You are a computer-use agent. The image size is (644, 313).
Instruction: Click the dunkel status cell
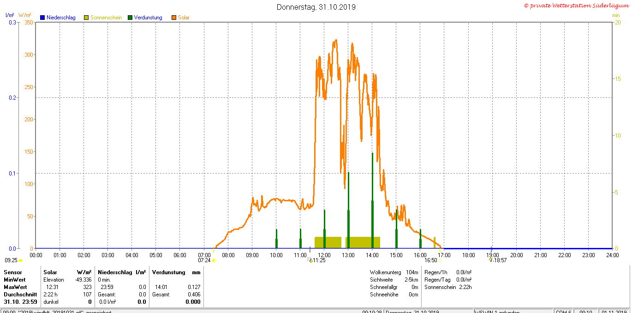coord(51,302)
